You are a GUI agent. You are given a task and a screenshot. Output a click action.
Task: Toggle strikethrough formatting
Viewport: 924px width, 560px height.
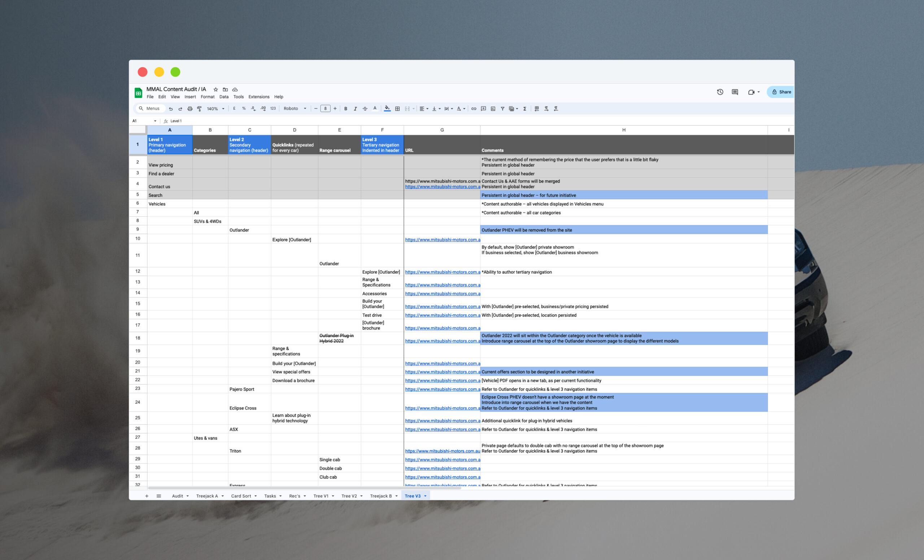[365, 109]
